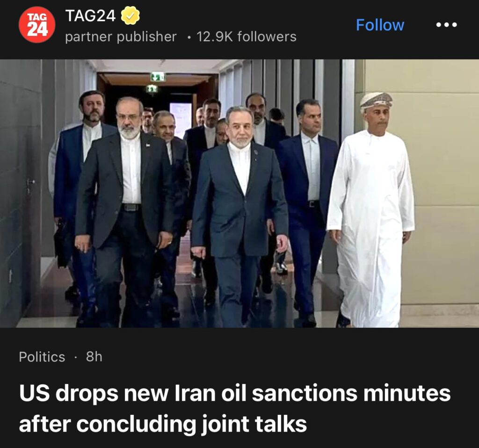Tap the yellow verified badge beside TAG24
Image resolution: width=479 pixels, height=448 pixels.
click(x=131, y=16)
